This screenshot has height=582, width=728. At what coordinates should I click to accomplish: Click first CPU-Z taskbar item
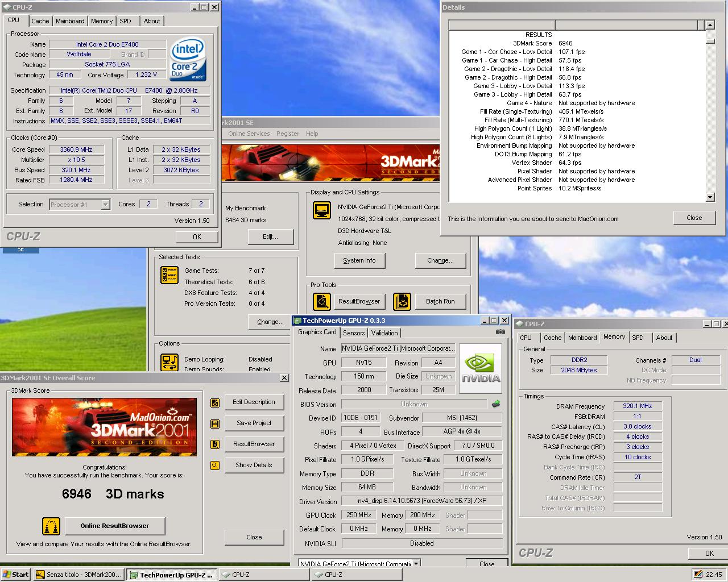[x=264, y=575]
